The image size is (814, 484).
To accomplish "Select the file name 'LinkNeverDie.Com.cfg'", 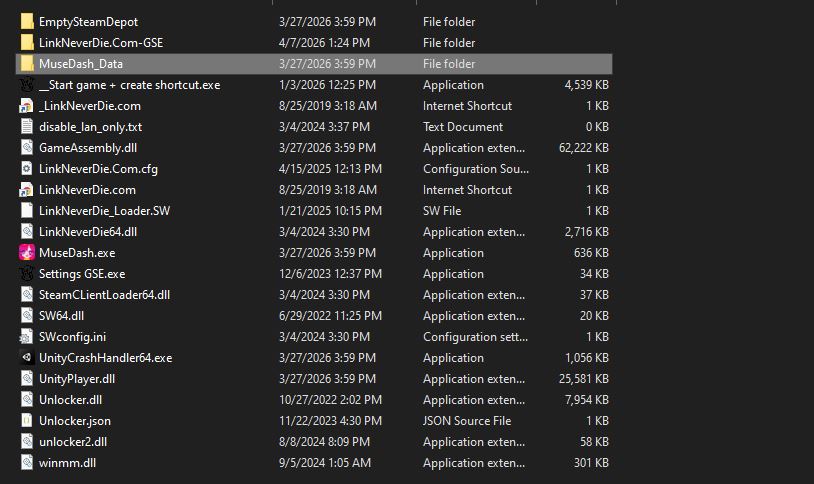I will 98,169.
